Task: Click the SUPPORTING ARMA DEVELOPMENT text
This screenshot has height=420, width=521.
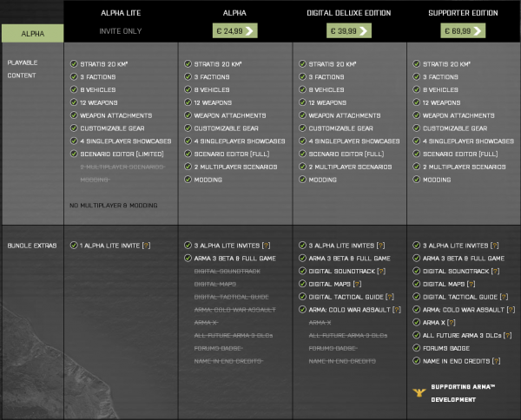Action: (463, 393)
